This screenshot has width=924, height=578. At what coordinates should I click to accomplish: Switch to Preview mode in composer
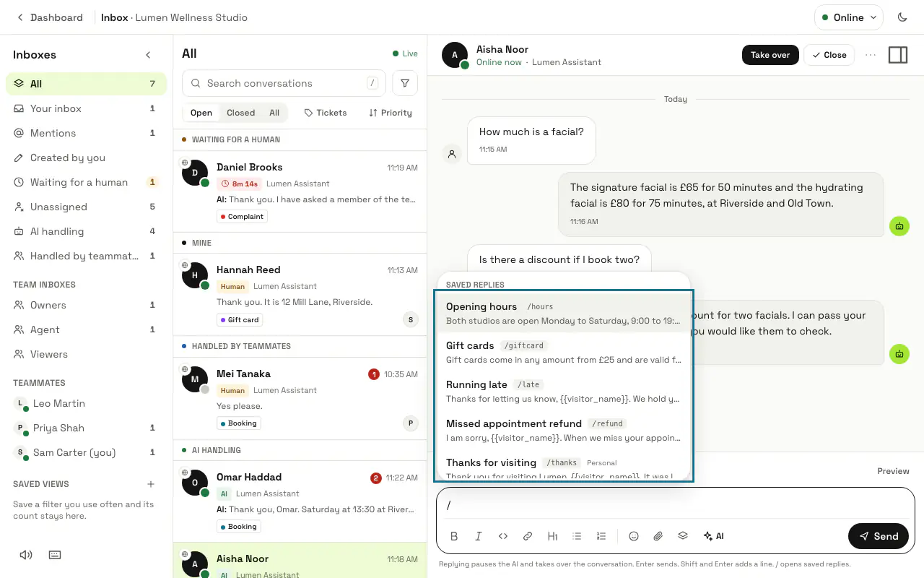point(893,471)
